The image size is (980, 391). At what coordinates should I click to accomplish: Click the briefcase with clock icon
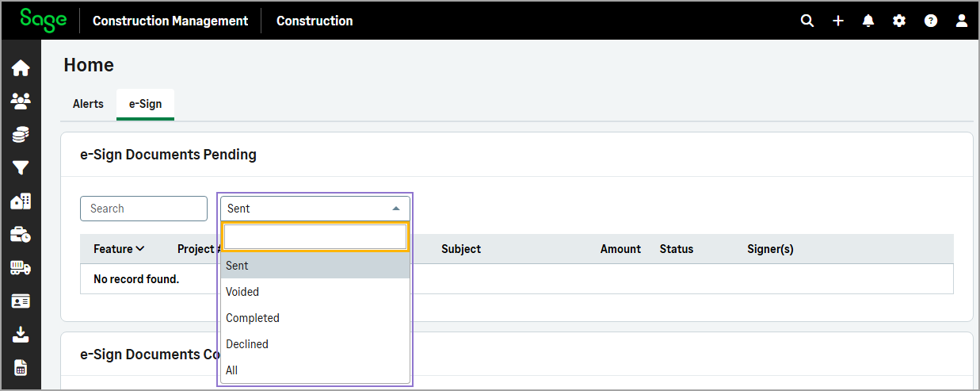point(21,235)
